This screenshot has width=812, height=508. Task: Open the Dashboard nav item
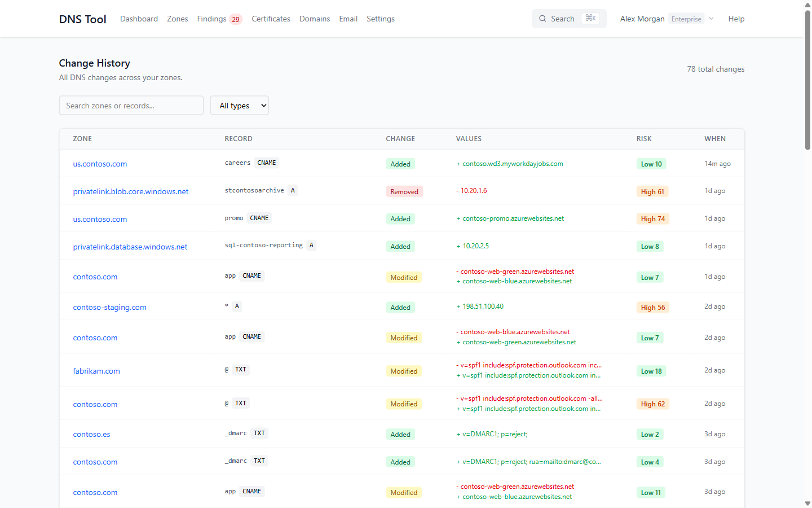[139, 19]
